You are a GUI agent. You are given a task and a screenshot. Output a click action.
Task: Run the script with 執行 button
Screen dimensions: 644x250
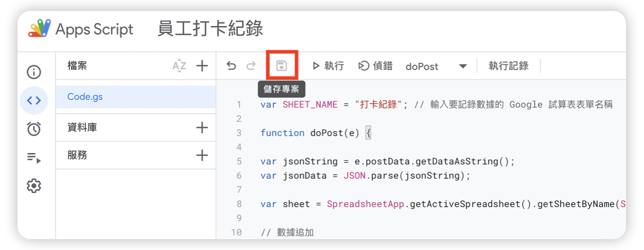tap(328, 66)
